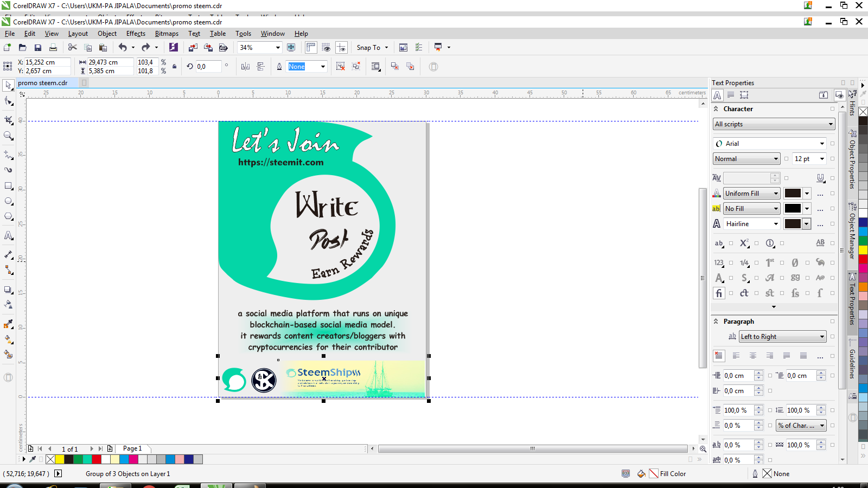The width and height of the screenshot is (868, 488).
Task: Open the Tools menu
Action: pos(243,34)
